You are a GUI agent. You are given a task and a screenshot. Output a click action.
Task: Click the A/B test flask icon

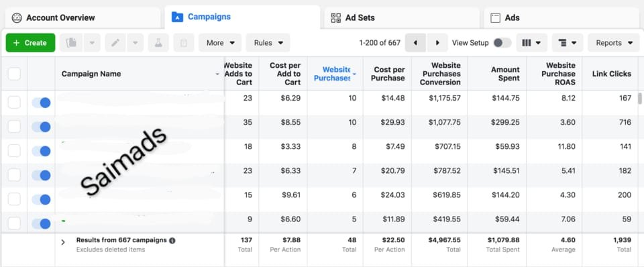(x=158, y=43)
